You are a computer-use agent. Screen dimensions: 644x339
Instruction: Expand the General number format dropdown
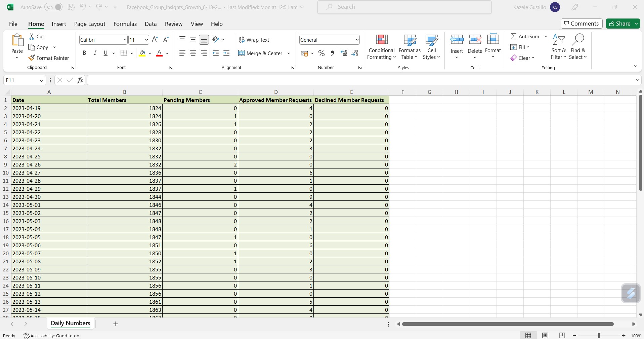[x=357, y=40]
